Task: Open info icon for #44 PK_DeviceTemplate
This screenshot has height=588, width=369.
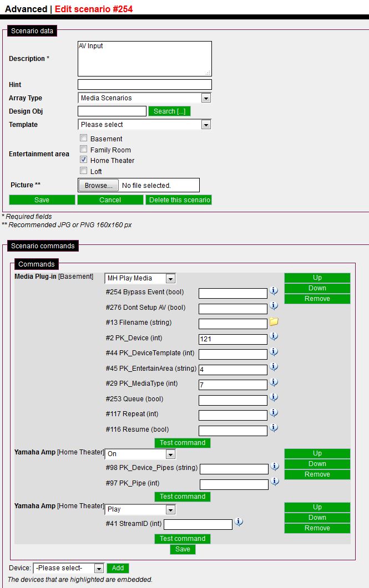Action: tap(274, 352)
